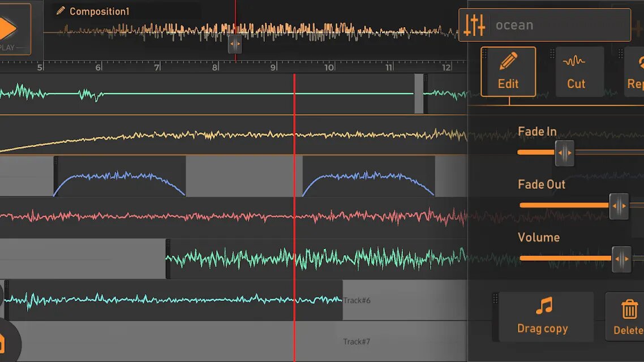Select the bright green waveform clip
Image resolution: width=644 pixels, height=362 pixels.
coord(316,259)
